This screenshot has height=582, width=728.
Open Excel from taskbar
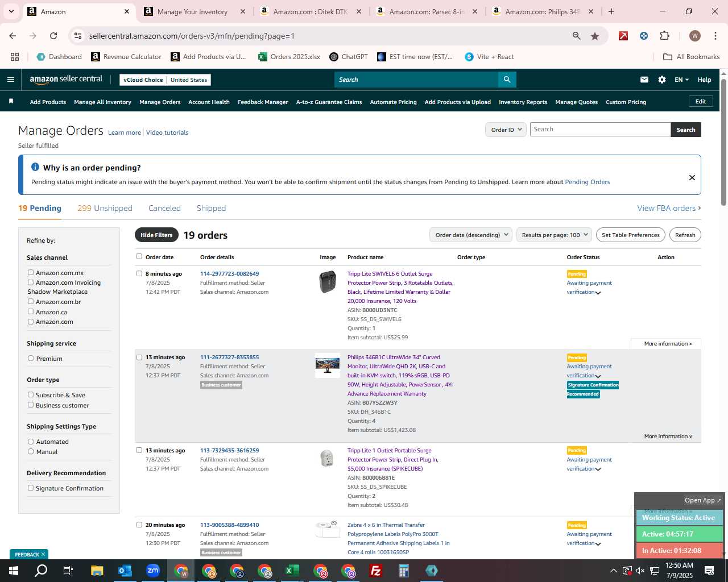click(x=292, y=571)
